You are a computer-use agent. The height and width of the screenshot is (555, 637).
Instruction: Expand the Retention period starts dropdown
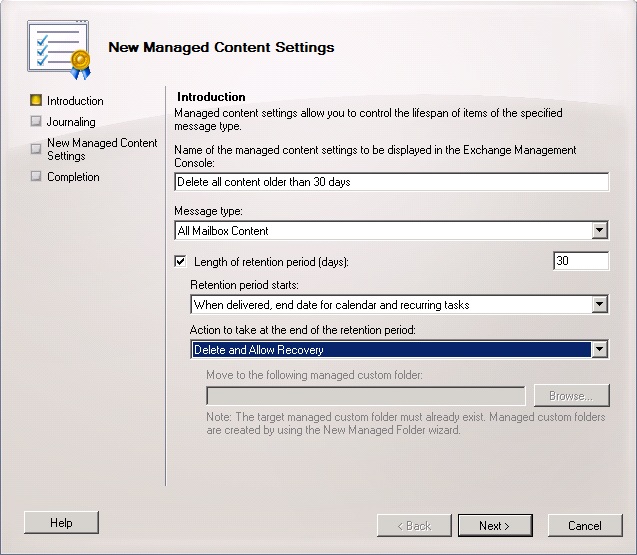600,304
